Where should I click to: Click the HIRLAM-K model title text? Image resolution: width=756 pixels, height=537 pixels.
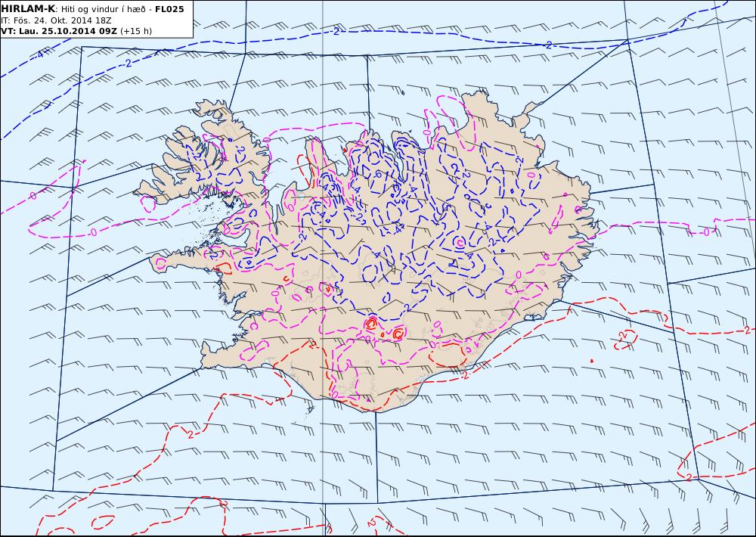point(28,9)
